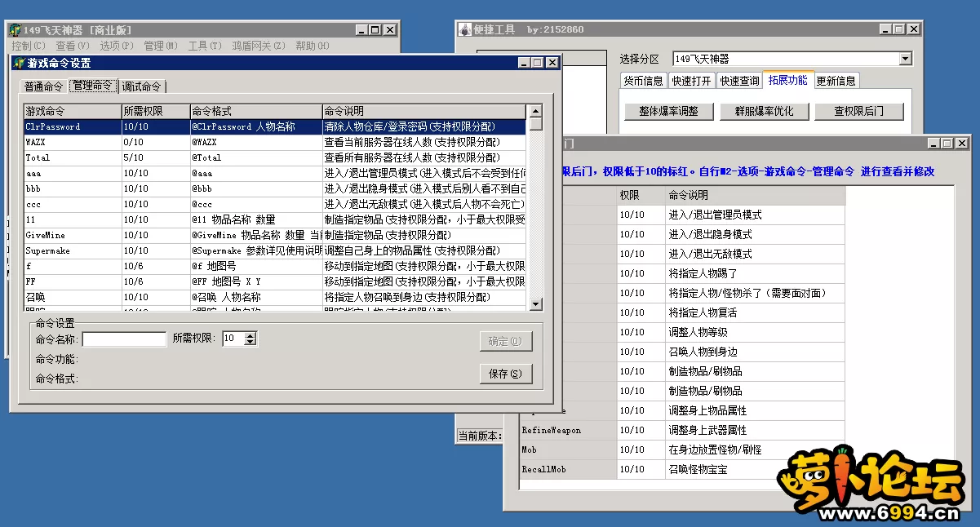Focus the 命令名称 input field
This screenshot has height=527, width=980.
[x=124, y=339]
